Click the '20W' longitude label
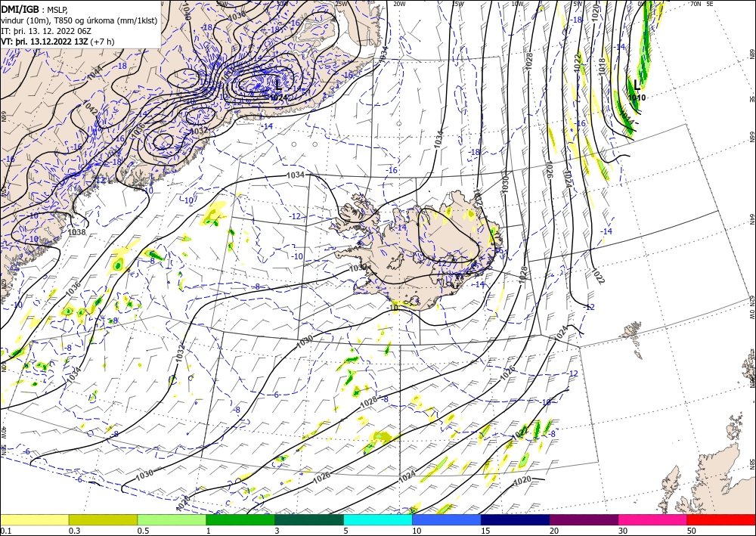The width and height of the screenshot is (756, 536). pos(398,4)
